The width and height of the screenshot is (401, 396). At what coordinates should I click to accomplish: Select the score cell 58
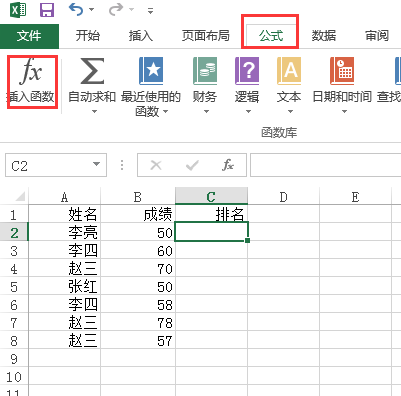[138, 304]
